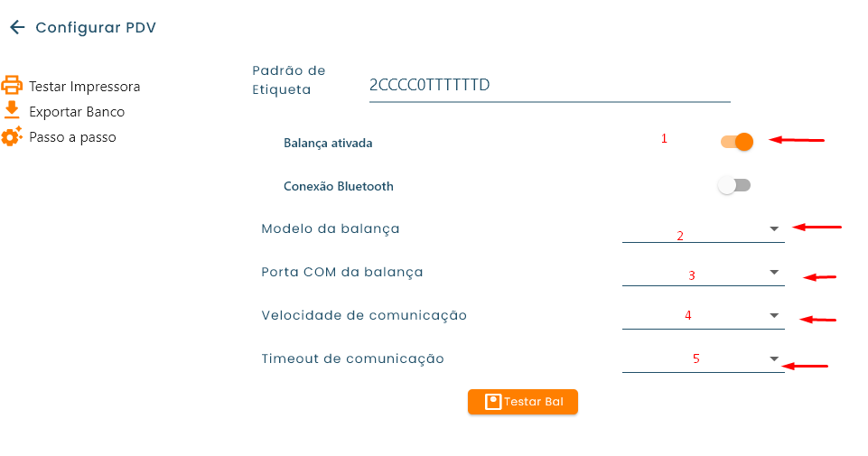Click the Configurar PDV title

(96, 28)
